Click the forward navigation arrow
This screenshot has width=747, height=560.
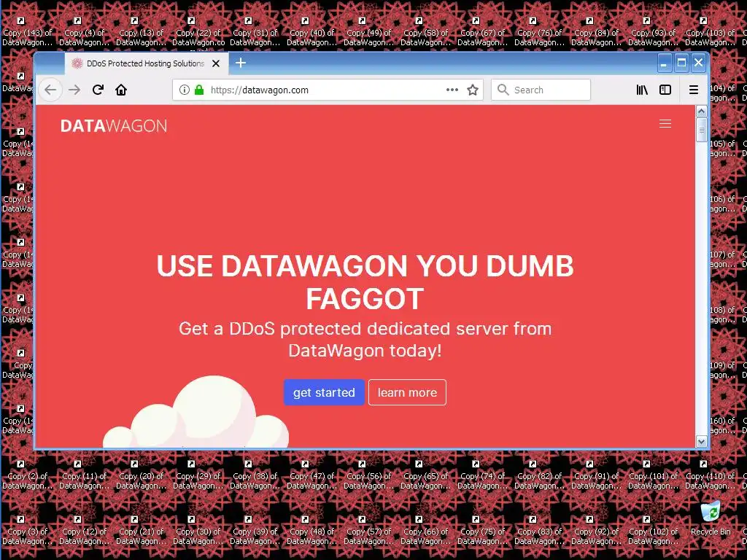point(74,90)
